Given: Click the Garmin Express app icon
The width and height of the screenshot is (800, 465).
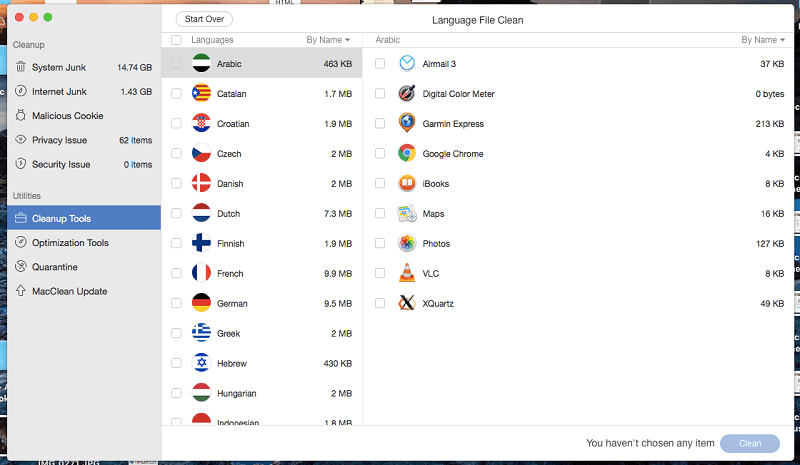Looking at the screenshot, I should [x=407, y=124].
